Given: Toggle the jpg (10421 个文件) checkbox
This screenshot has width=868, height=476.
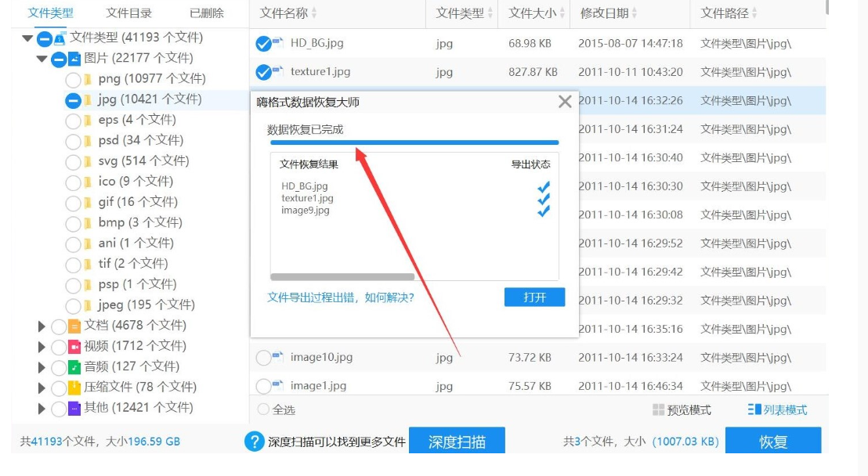Looking at the screenshot, I should pyautogui.click(x=73, y=100).
